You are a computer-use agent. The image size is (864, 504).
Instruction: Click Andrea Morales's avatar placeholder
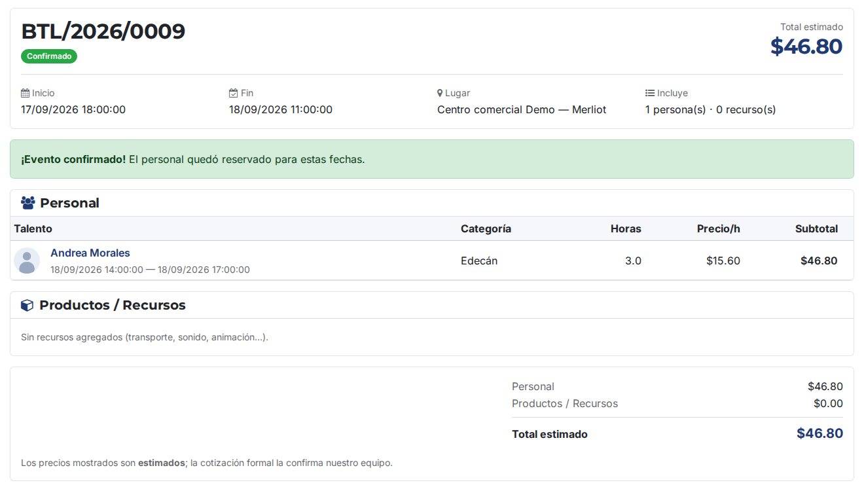(27, 261)
